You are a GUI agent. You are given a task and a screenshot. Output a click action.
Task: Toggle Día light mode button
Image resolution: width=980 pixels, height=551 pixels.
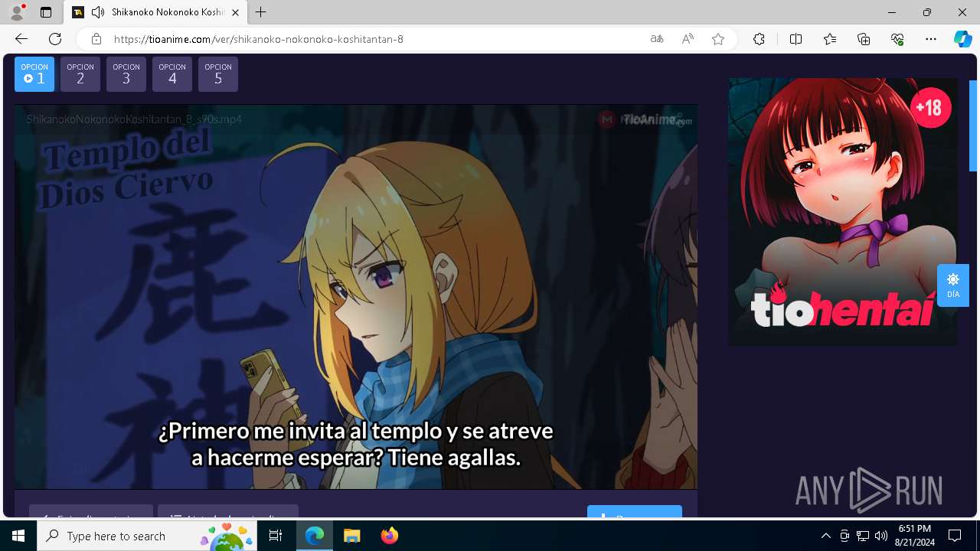953,285
